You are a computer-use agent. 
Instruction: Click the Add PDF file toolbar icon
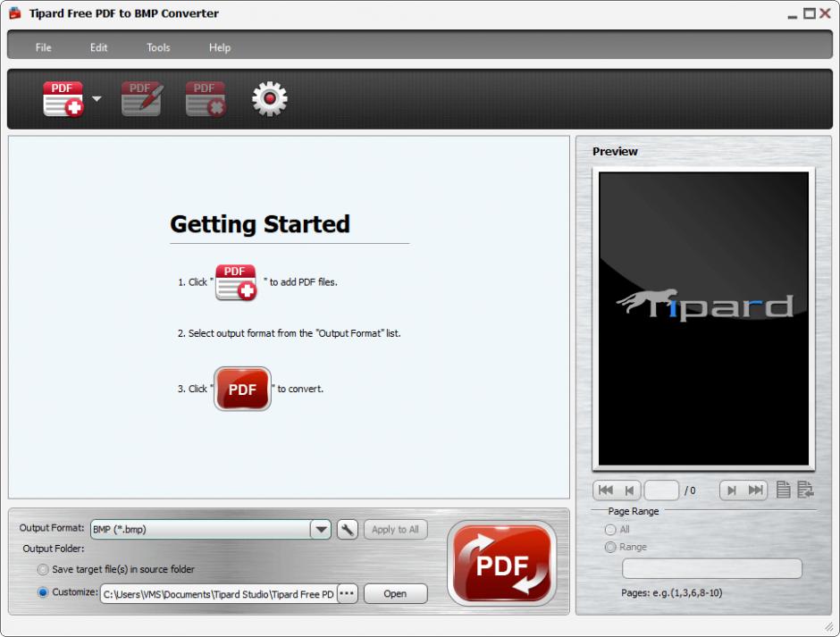coord(63,99)
